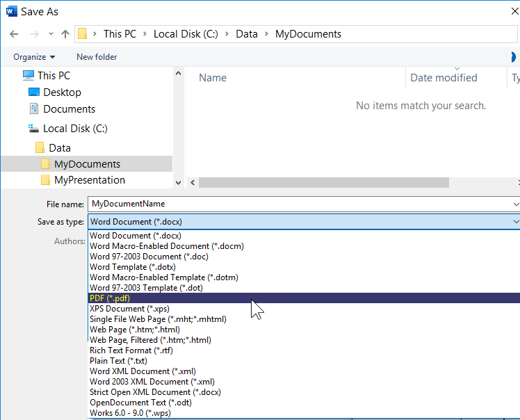
Task: Create a New folder
Action: (x=97, y=57)
